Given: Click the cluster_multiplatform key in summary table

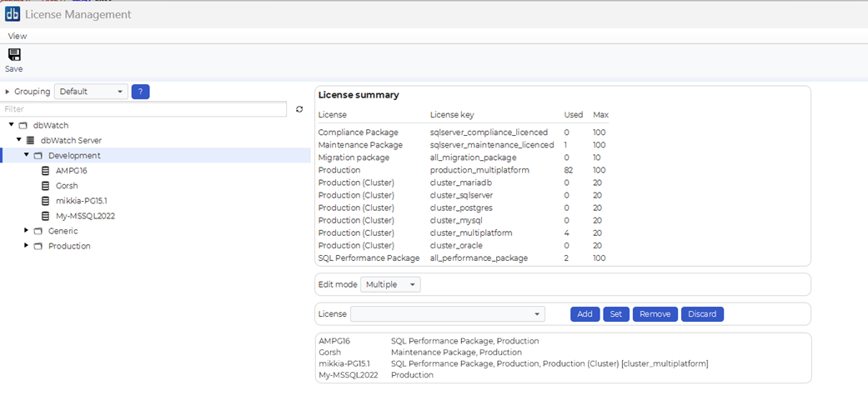Looking at the screenshot, I should (471, 233).
